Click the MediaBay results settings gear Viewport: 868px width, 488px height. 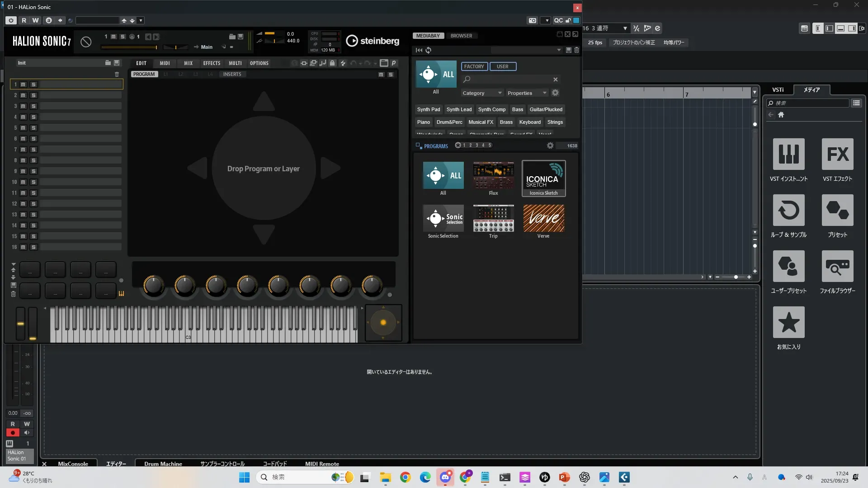coord(550,145)
